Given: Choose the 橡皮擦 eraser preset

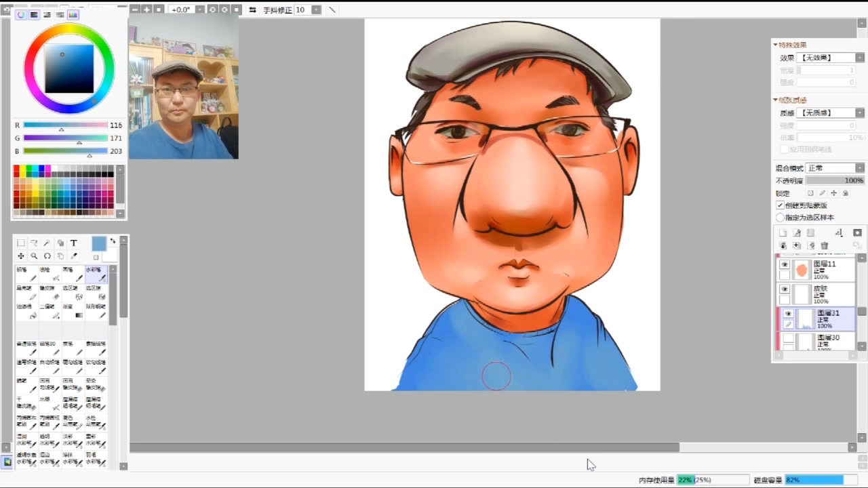Looking at the screenshot, I should (50, 292).
